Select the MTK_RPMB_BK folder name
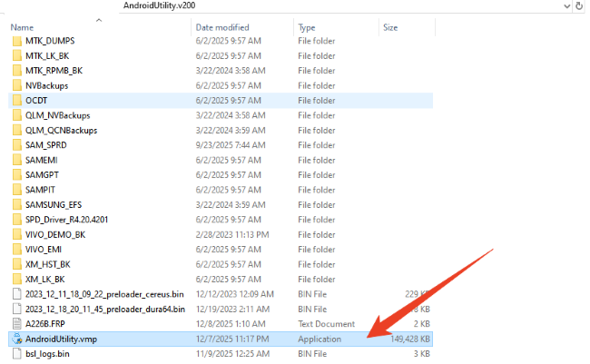The height and width of the screenshot is (364, 590). (54, 71)
